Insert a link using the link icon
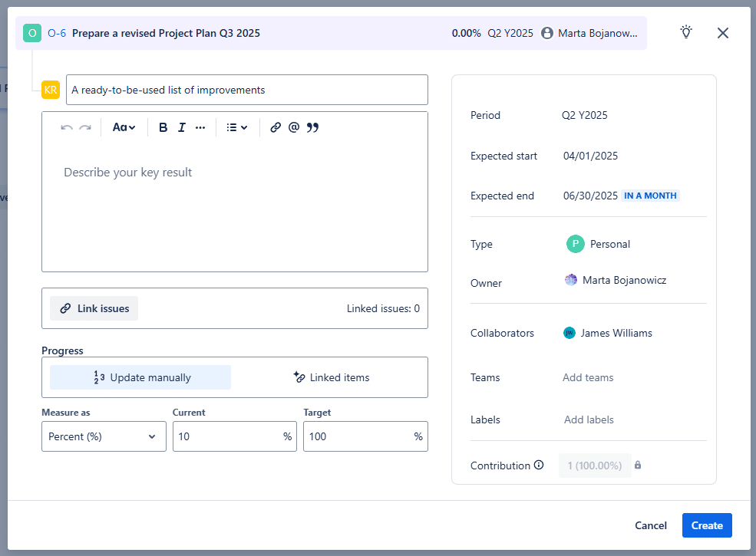The height and width of the screenshot is (556, 756). point(276,127)
